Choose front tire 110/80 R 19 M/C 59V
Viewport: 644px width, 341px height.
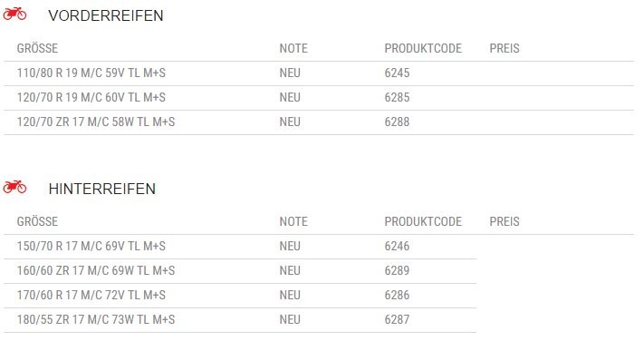[x=91, y=73]
